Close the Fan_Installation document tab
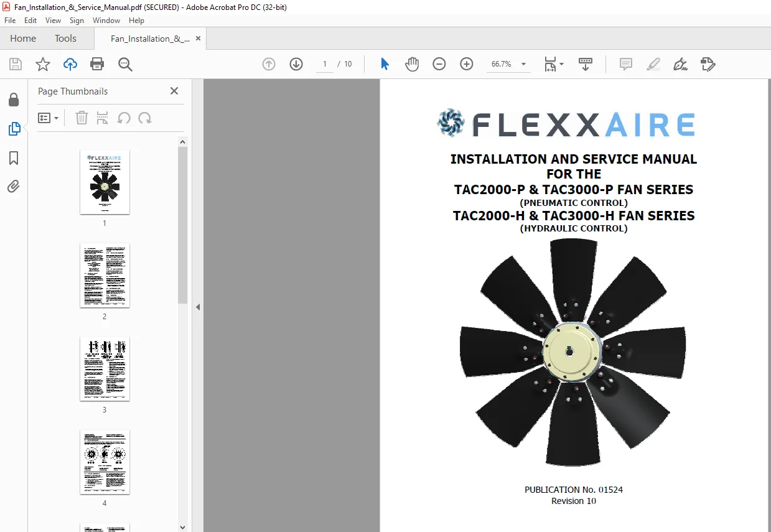The height and width of the screenshot is (532, 771). coord(198,39)
